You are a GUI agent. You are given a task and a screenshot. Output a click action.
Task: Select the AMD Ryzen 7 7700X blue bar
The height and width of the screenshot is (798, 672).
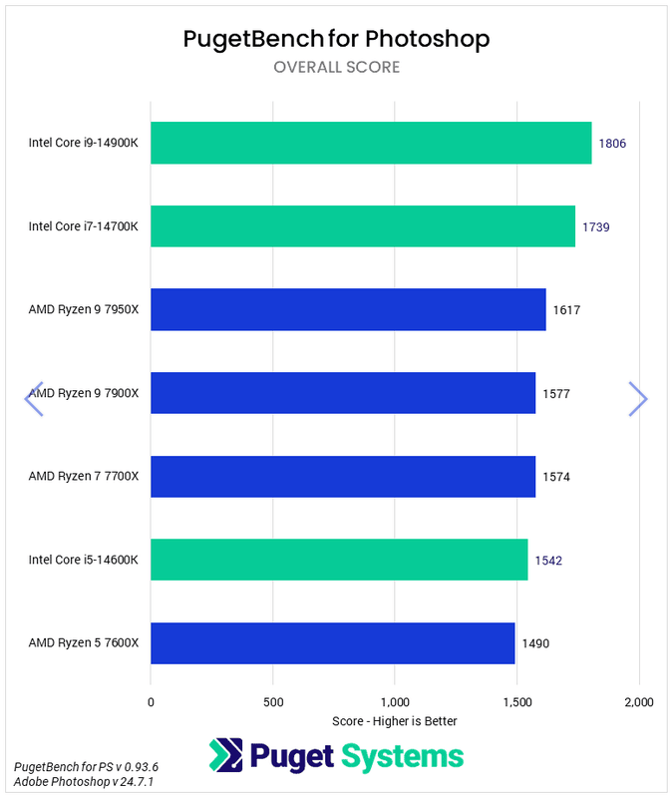click(343, 477)
